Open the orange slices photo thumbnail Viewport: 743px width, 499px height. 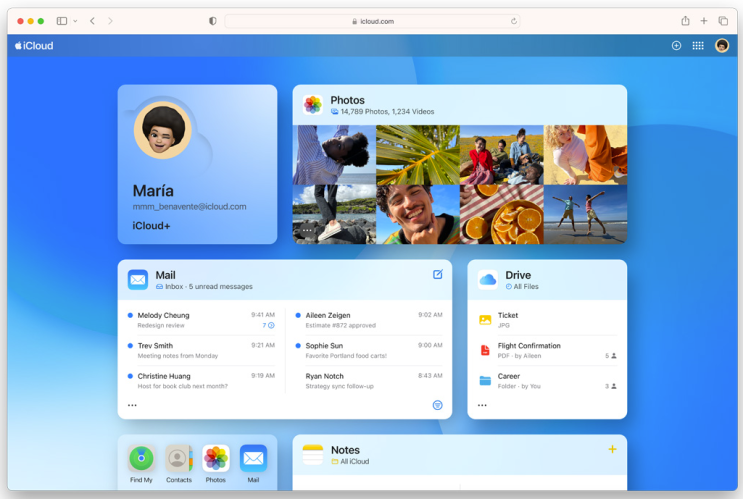(x=501, y=215)
